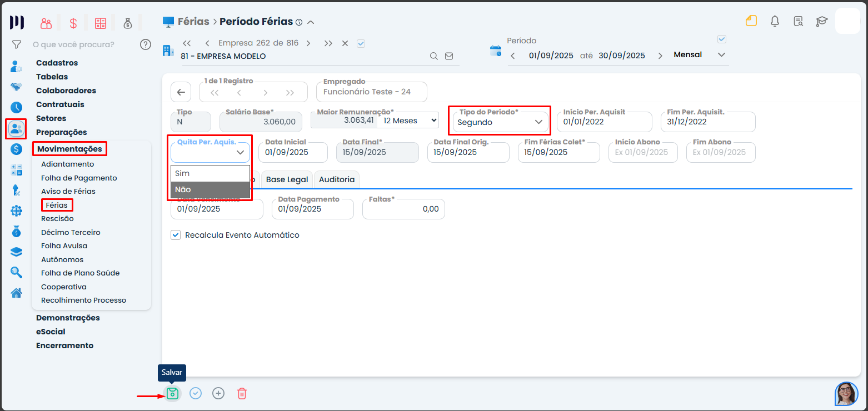The width and height of the screenshot is (868, 411).
Task: Click the circled checkmark confirm icon
Action: click(x=196, y=393)
